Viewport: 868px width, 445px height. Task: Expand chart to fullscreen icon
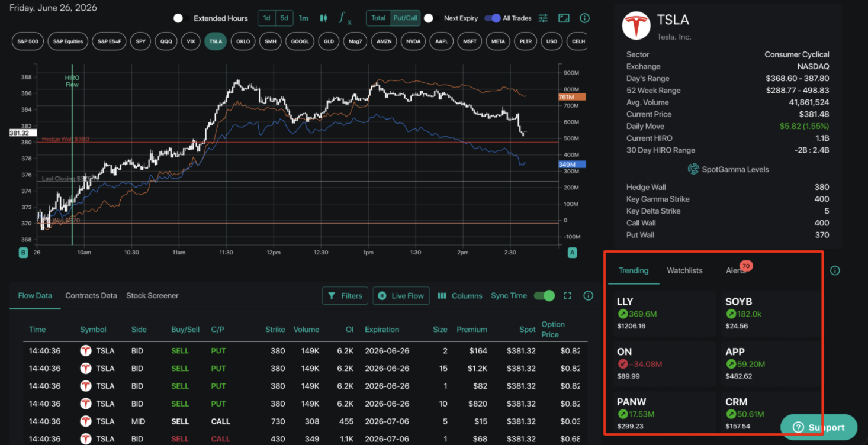coord(564,18)
